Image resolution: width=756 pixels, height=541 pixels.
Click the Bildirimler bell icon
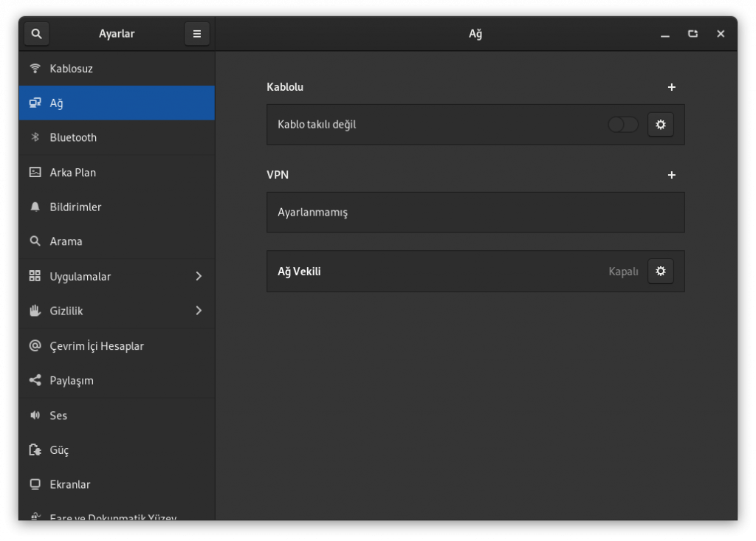coord(35,207)
